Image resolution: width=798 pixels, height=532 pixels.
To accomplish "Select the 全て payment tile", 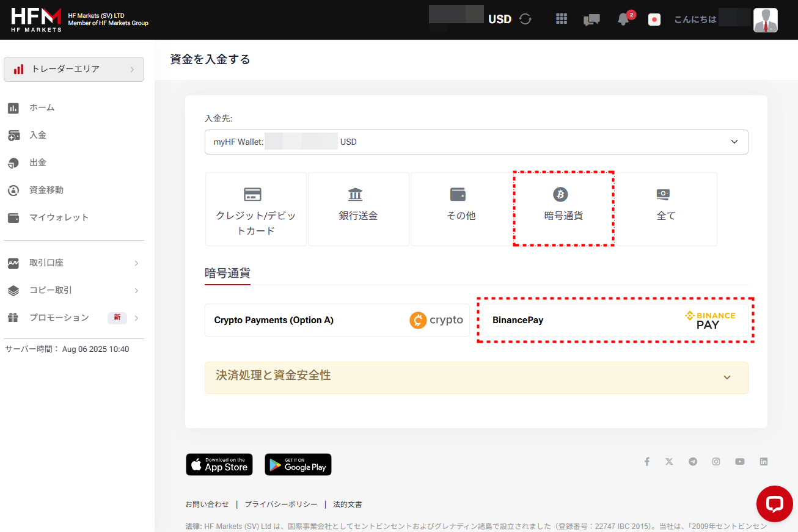I will coord(666,209).
